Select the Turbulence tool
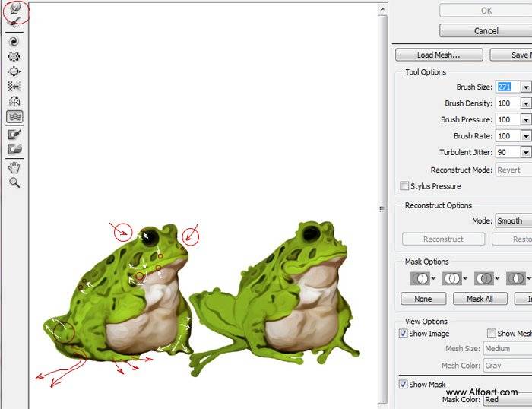Screen dimensions: 532x409 (14, 117)
